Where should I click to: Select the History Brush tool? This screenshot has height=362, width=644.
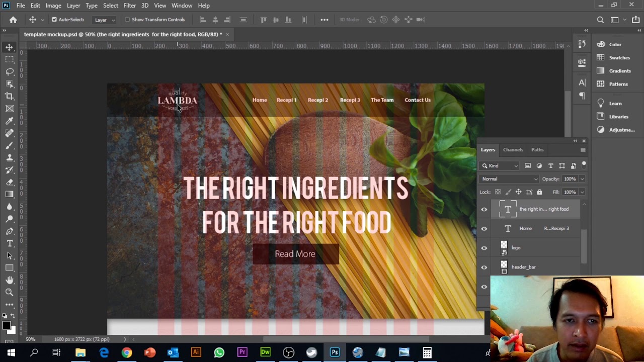click(x=10, y=170)
